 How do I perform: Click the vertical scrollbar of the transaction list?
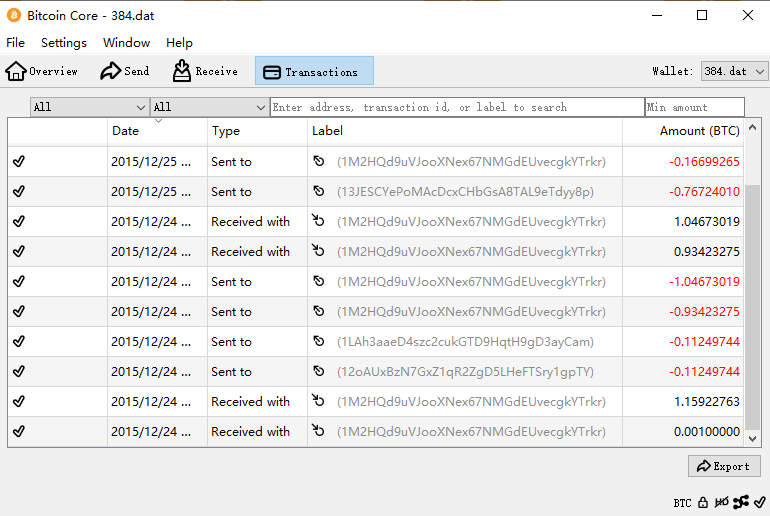coord(754,300)
